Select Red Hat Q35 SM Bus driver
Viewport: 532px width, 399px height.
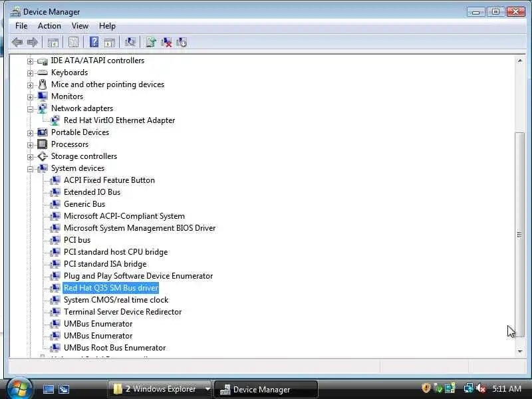pyautogui.click(x=111, y=288)
